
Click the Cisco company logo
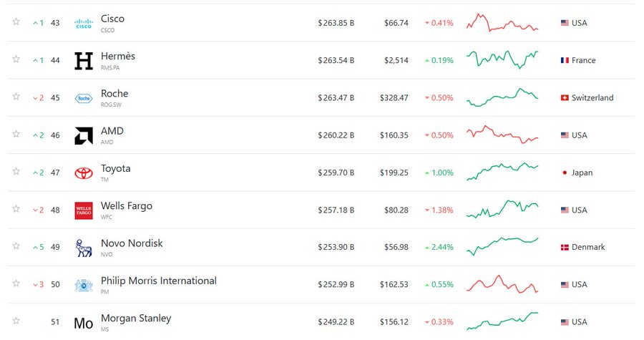coord(84,24)
